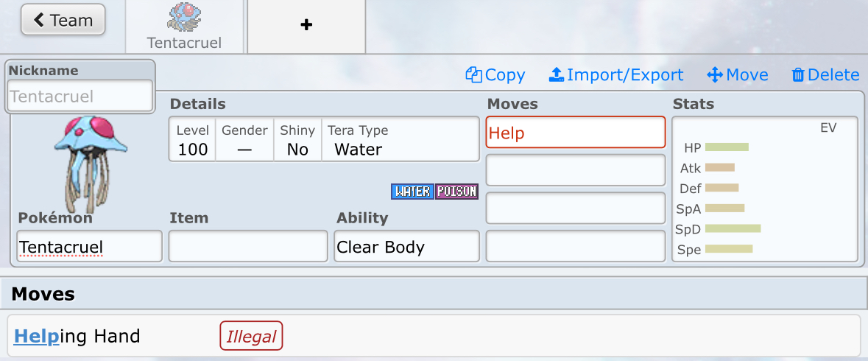Screen dimensions: 868x361
Task: Click the HP EV stat bar
Action: coord(726,147)
